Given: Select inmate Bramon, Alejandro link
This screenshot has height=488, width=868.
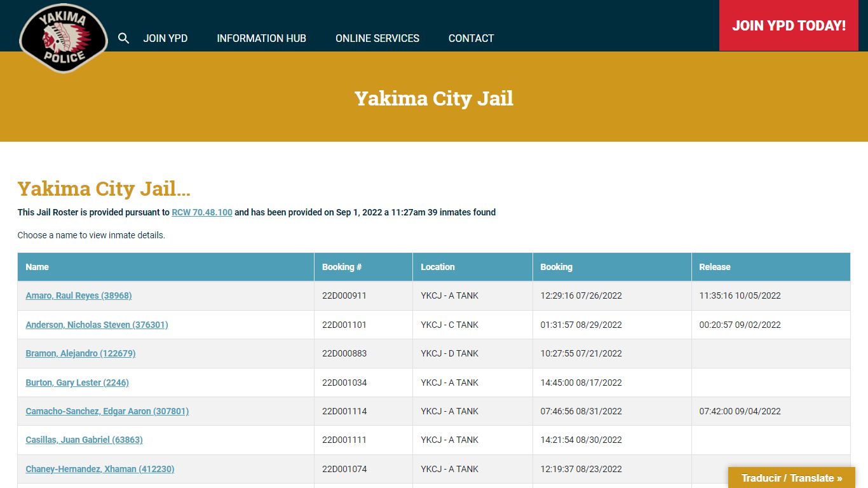Looking at the screenshot, I should (x=81, y=353).
